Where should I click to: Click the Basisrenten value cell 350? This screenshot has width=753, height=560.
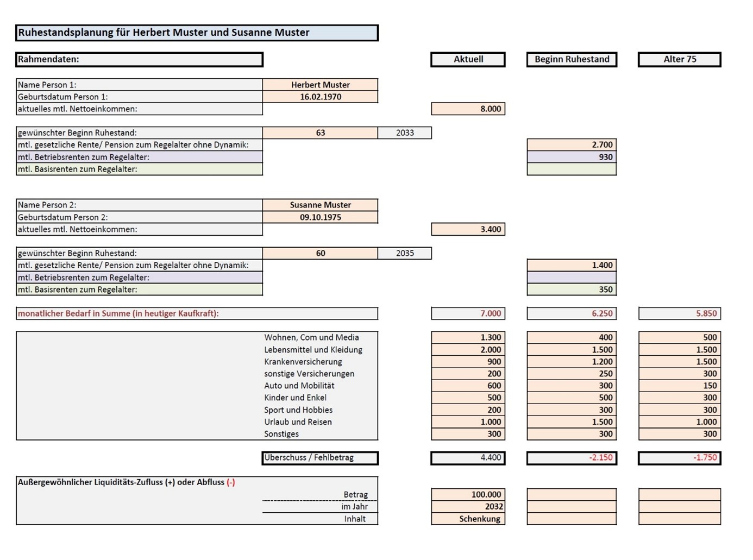point(572,290)
